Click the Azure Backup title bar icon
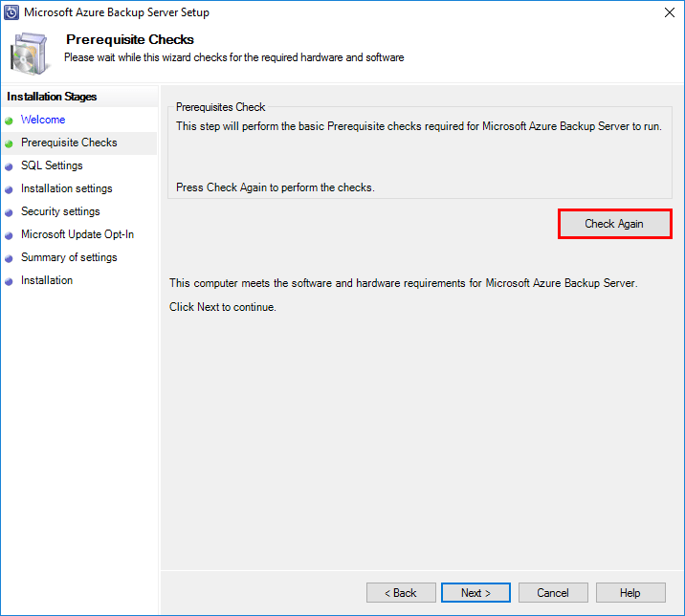Image resolution: width=685 pixels, height=616 pixels. click(x=12, y=12)
